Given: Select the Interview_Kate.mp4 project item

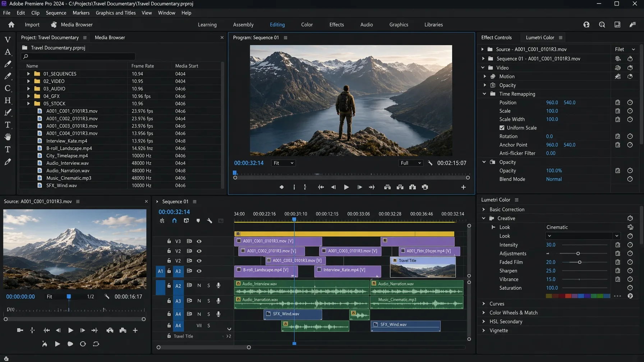Looking at the screenshot, I should [66, 141].
